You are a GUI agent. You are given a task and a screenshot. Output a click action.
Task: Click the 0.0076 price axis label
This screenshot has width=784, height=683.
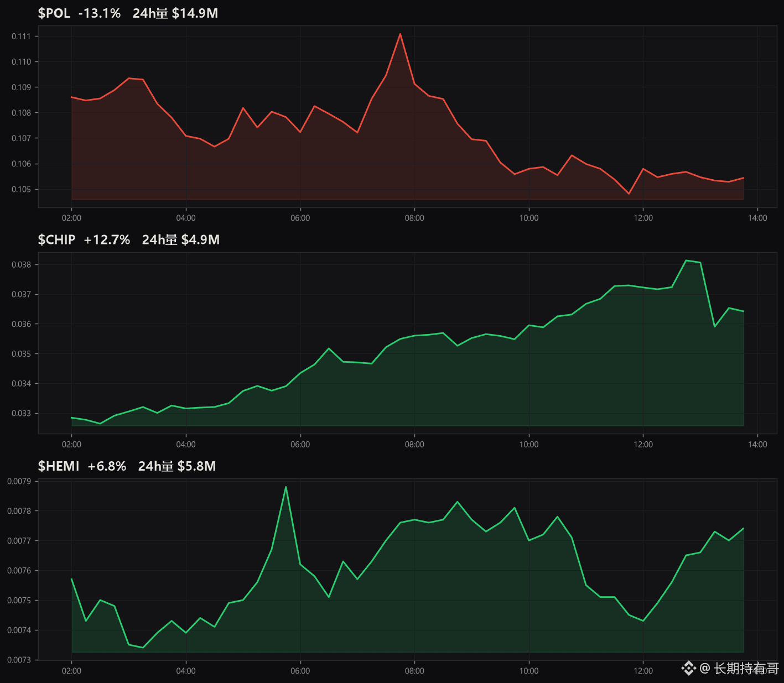tap(19, 571)
